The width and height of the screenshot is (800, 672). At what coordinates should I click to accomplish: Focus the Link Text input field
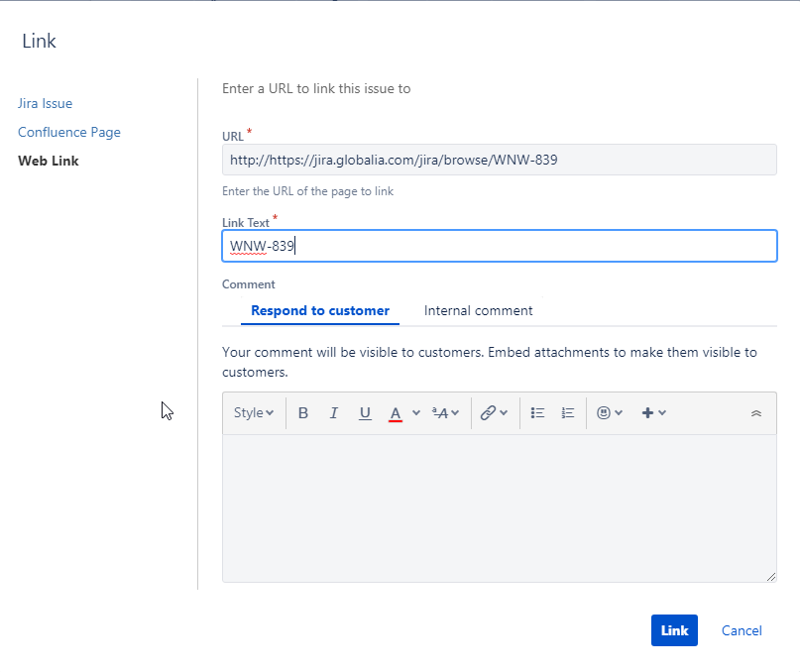click(499, 246)
